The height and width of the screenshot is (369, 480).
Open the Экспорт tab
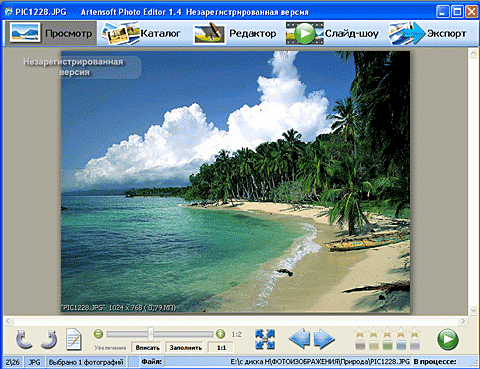pos(427,33)
